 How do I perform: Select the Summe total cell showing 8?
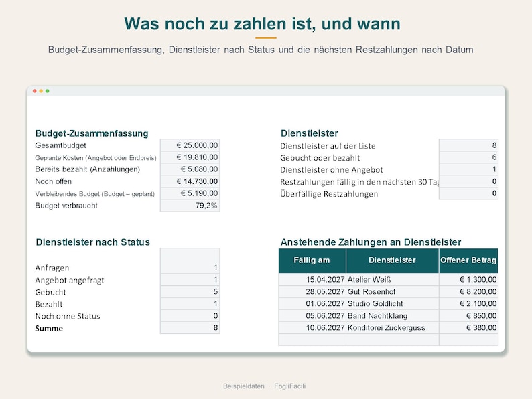190,328
